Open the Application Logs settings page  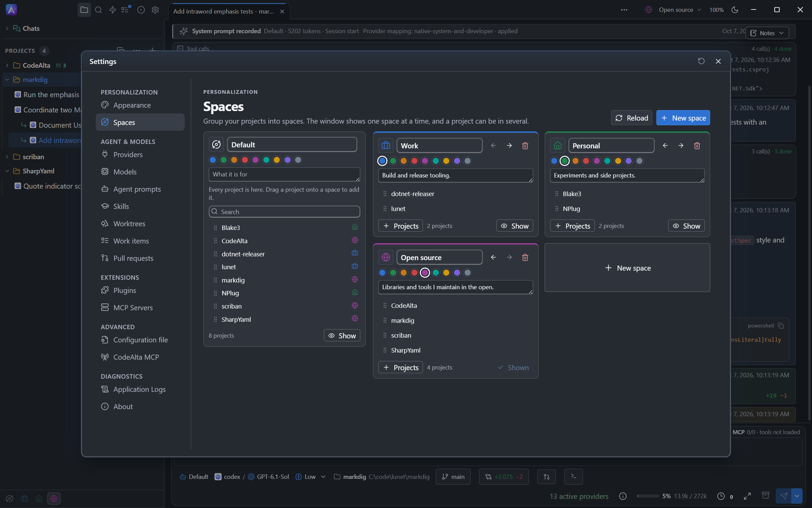[x=140, y=389]
